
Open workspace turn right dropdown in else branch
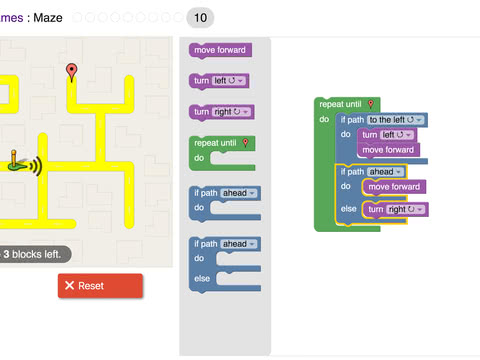406,209
